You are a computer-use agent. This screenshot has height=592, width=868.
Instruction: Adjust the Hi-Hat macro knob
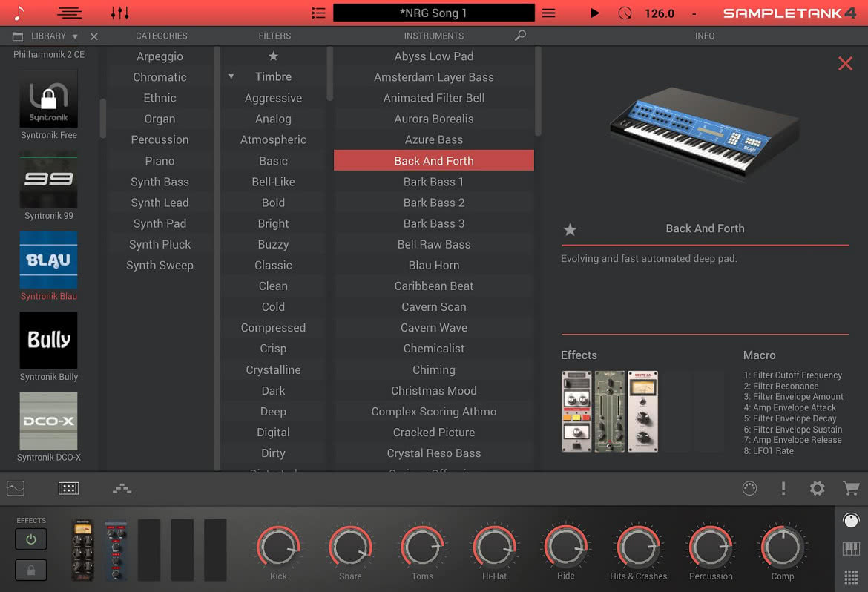click(x=494, y=547)
